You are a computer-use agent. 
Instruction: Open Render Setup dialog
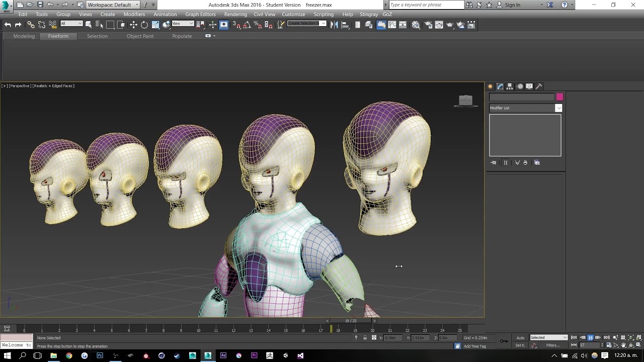click(428, 25)
